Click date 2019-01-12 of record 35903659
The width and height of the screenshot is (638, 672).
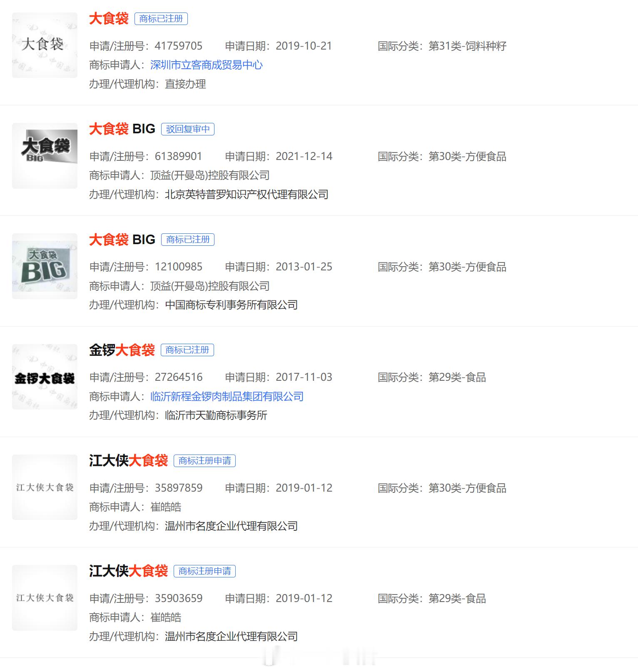click(x=304, y=598)
